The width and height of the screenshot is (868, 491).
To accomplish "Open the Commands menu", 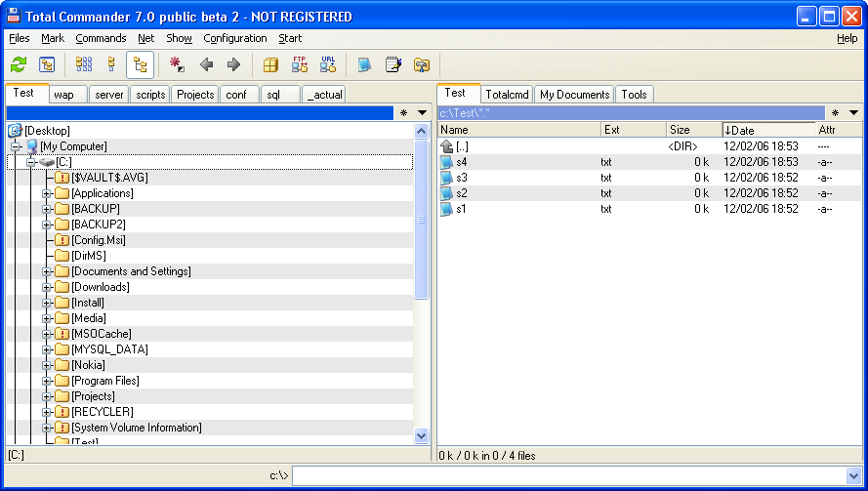I will pos(101,38).
